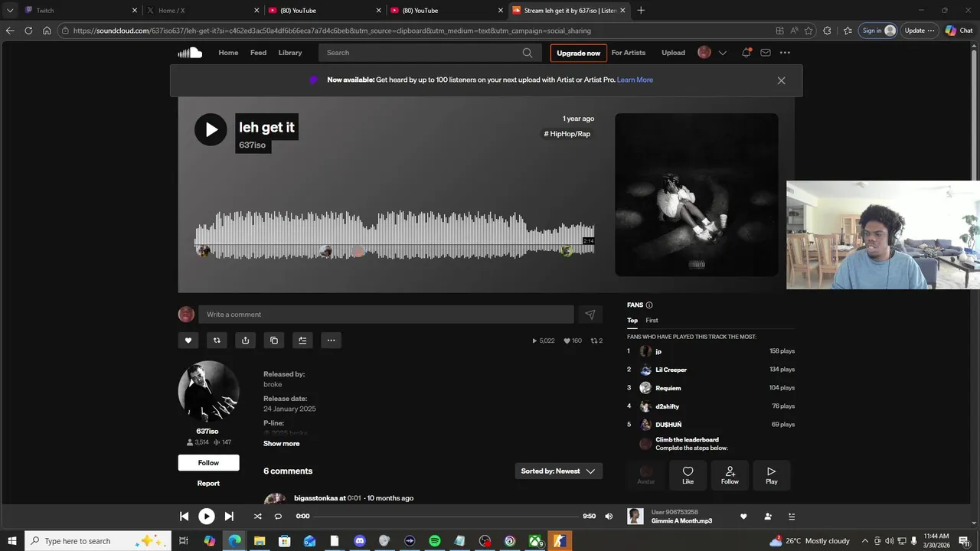Open Feed in SoundCloud nav

tap(258, 53)
